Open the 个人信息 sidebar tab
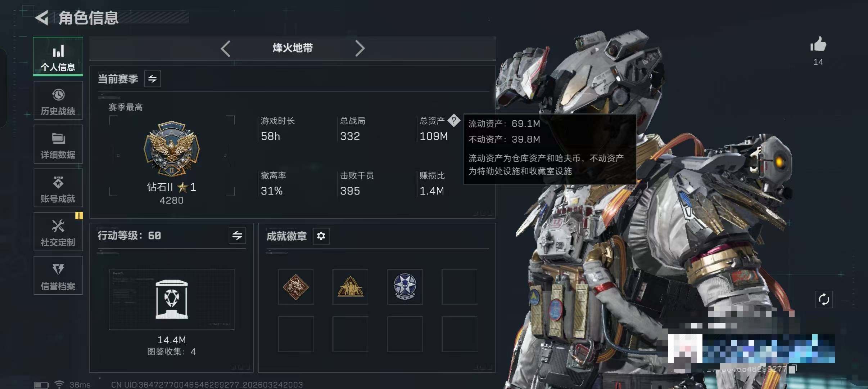This screenshot has height=389, width=868. (x=58, y=57)
